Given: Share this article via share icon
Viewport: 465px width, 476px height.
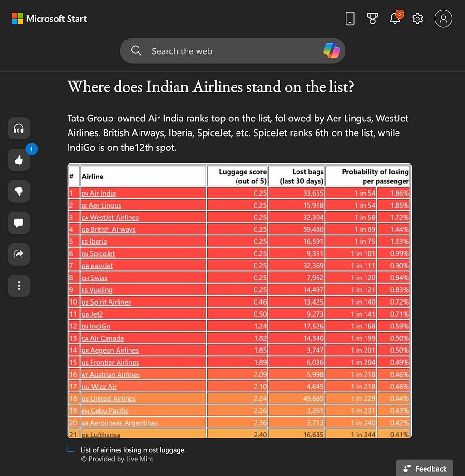Looking at the screenshot, I should (x=19, y=254).
